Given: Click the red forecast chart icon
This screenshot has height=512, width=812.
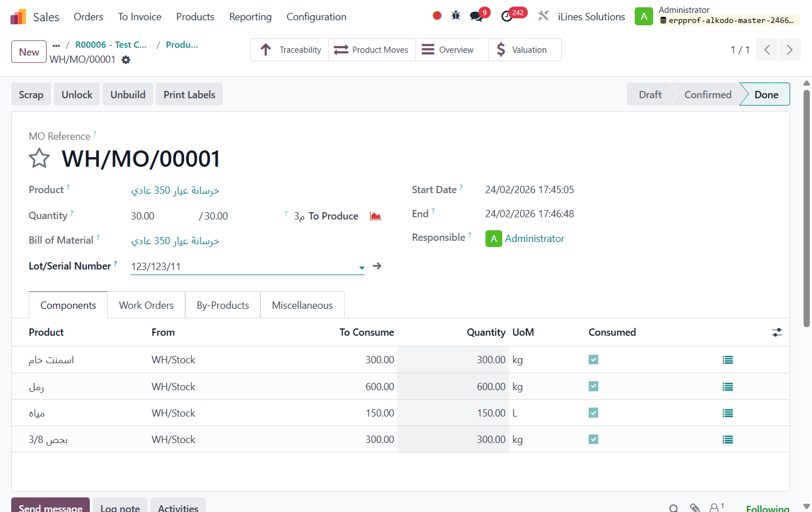Looking at the screenshot, I should pyautogui.click(x=375, y=216).
